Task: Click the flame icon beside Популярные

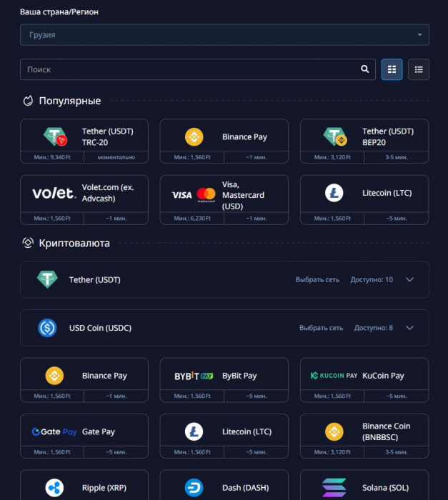Action: [x=28, y=101]
